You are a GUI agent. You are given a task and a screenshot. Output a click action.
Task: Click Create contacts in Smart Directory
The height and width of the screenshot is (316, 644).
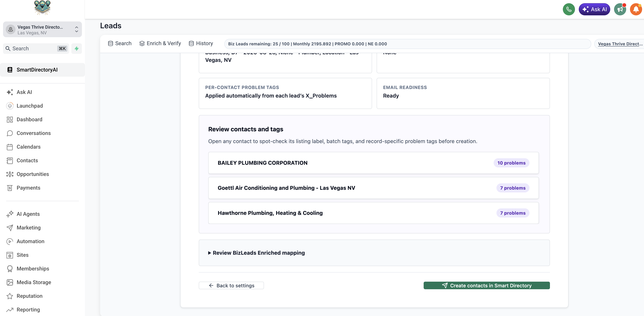pyautogui.click(x=486, y=285)
